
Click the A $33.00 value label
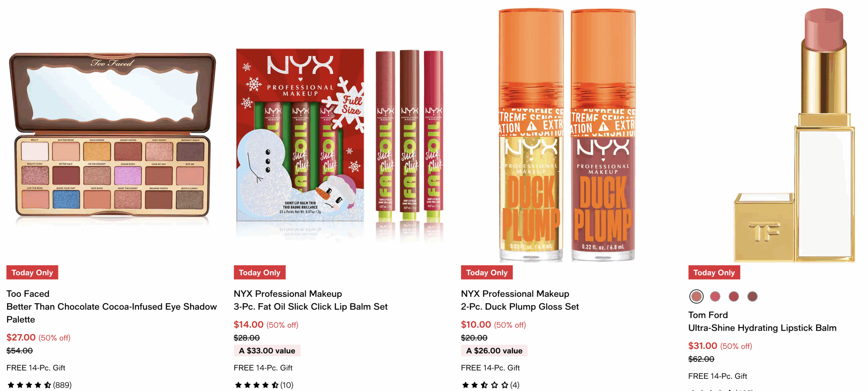[x=267, y=350]
